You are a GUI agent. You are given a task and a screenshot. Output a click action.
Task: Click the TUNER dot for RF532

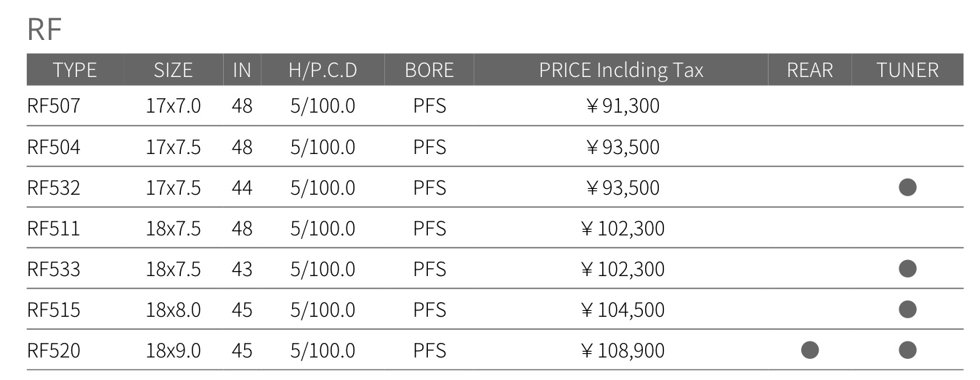[907, 187]
